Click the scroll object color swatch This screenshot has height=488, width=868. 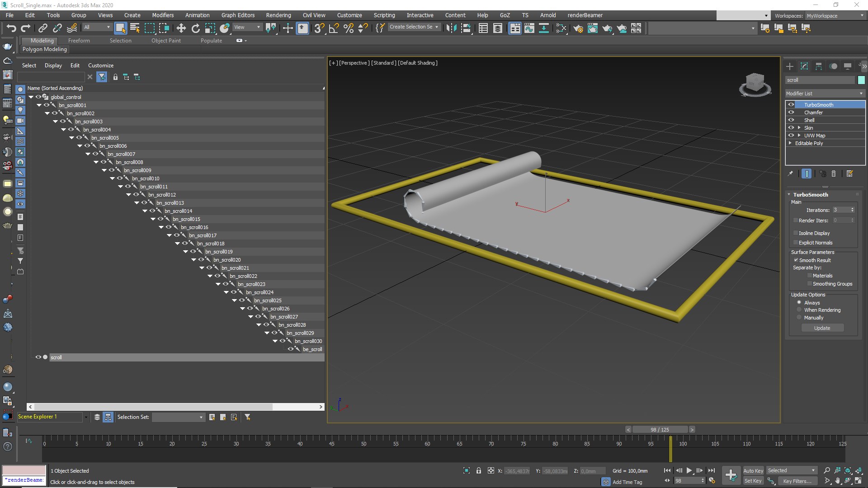[x=861, y=80]
